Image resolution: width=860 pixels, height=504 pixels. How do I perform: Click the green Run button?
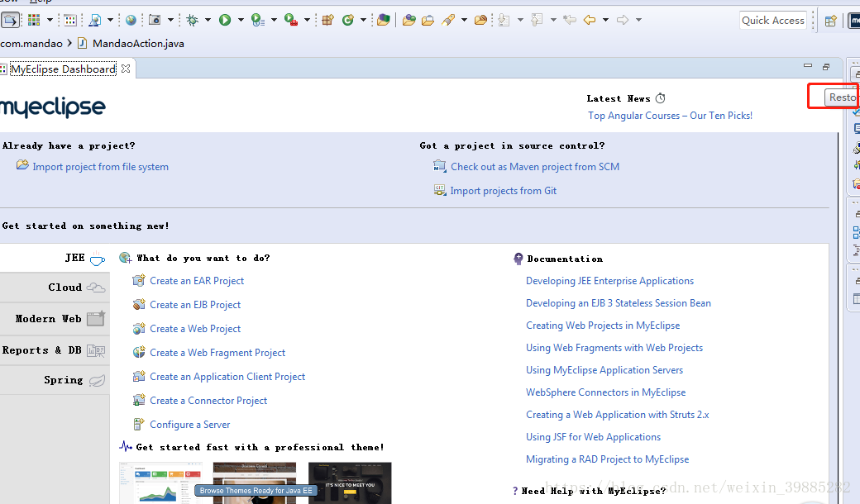pyautogui.click(x=225, y=21)
